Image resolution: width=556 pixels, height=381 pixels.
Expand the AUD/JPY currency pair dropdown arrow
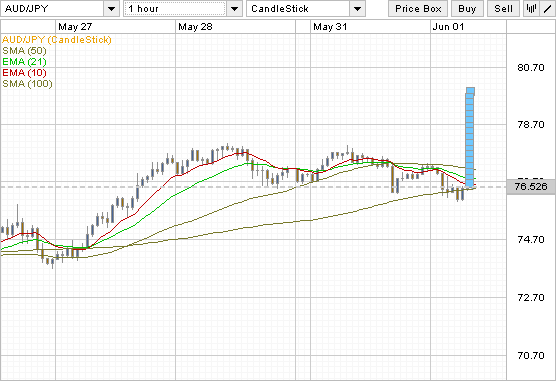[111, 9]
